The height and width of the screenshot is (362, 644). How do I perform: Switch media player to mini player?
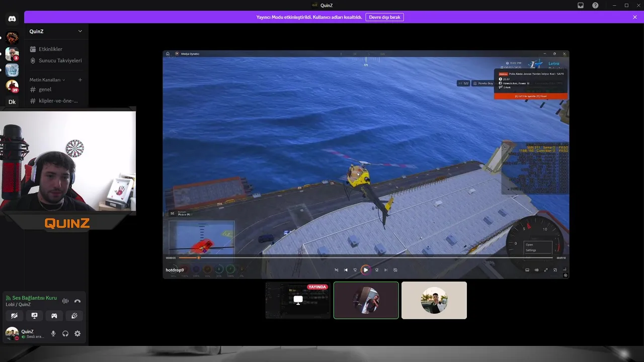pos(555,270)
